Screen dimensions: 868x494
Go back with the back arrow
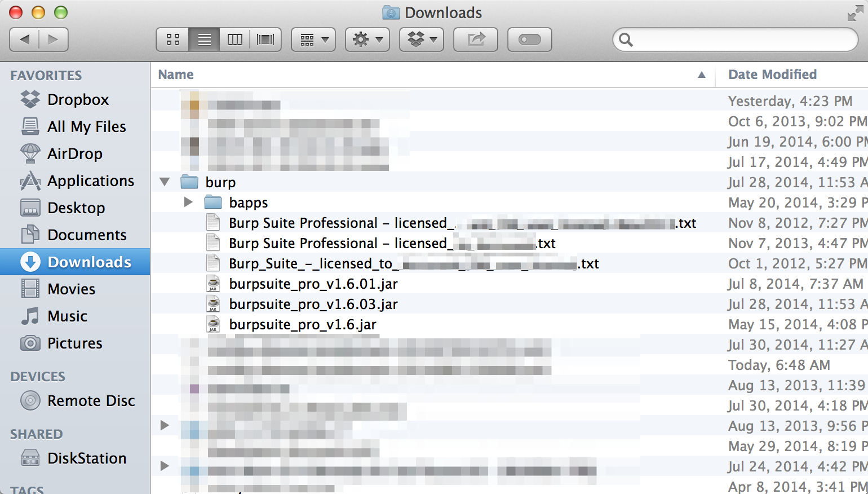point(24,39)
